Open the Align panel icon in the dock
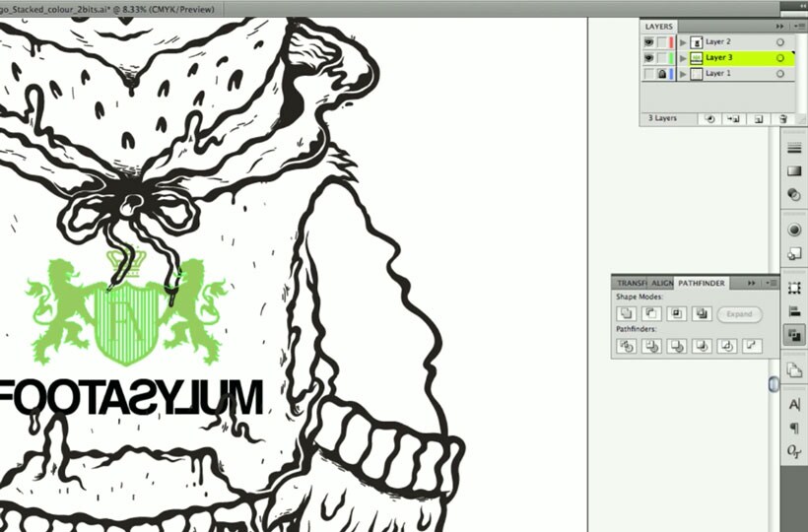The image size is (808, 532). click(794, 311)
